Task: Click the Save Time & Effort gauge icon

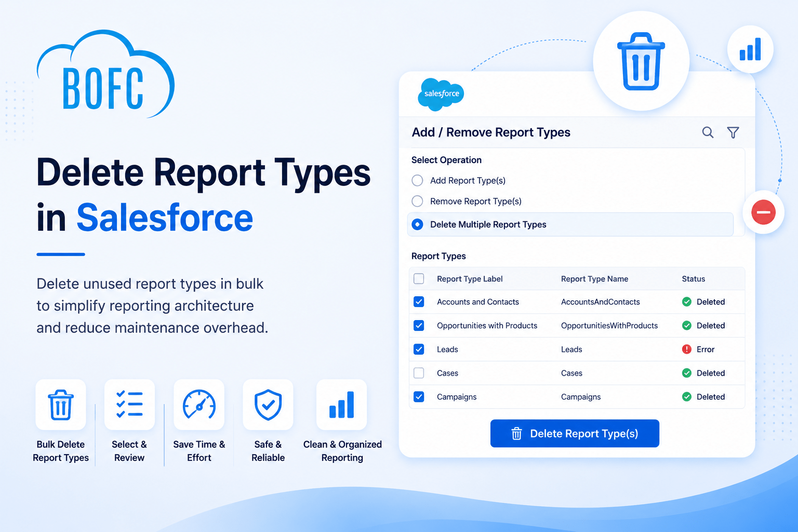Action: [x=199, y=405]
